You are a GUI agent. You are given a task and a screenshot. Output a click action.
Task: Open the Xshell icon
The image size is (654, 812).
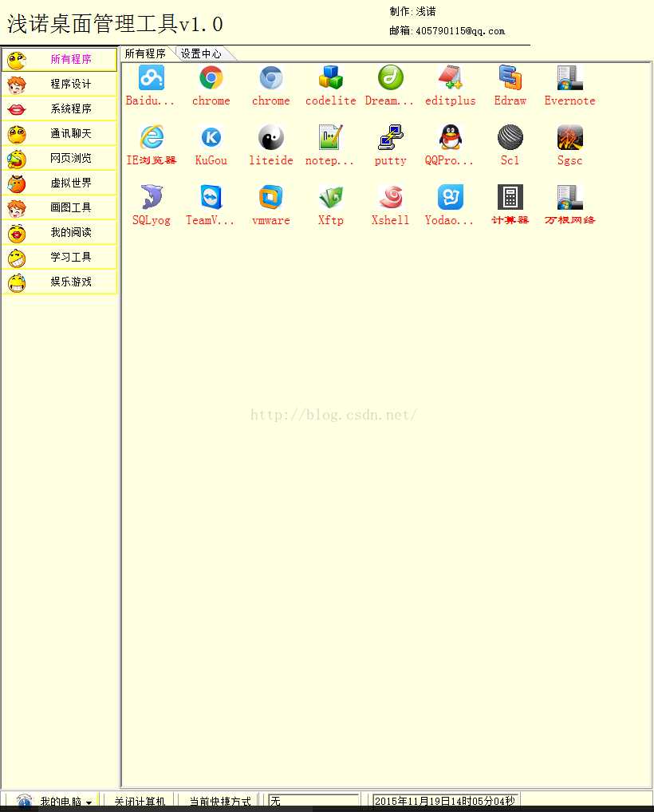pyautogui.click(x=391, y=197)
